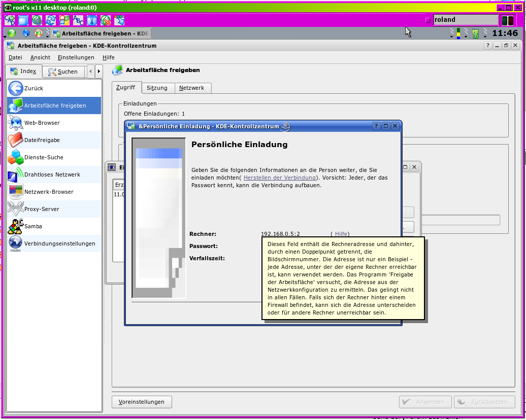Open the Netzwerk-Browser module

point(54,192)
